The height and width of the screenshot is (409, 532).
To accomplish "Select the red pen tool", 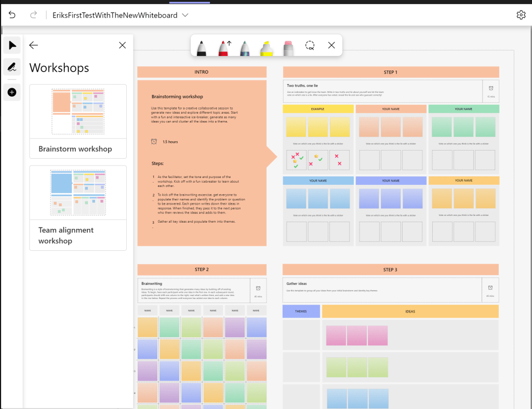I will [223, 46].
